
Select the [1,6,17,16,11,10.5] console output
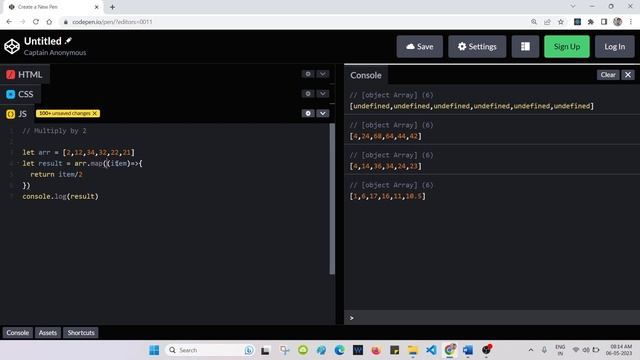(x=387, y=196)
